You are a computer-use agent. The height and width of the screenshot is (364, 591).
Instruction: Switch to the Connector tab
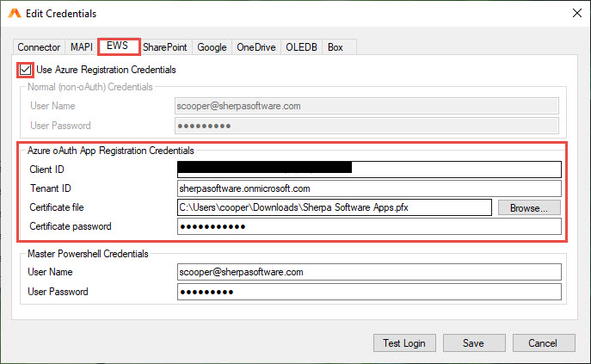(x=39, y=47)
